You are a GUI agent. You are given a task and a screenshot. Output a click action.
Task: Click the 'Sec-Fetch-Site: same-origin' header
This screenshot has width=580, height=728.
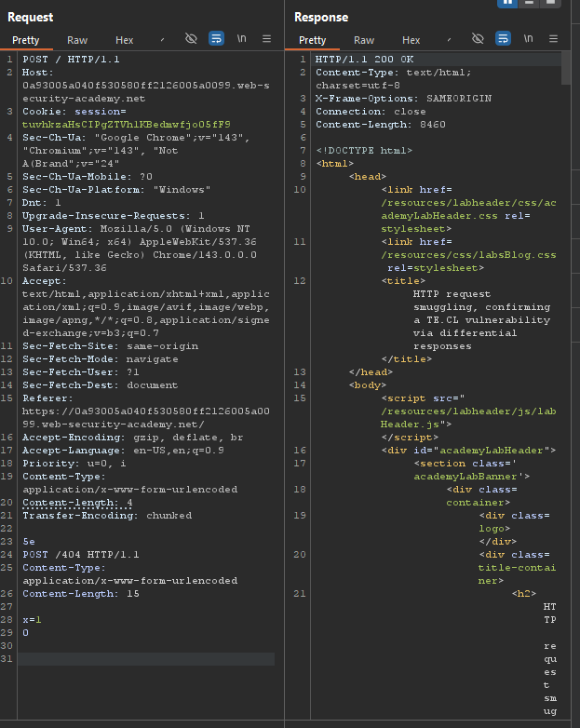110,346
